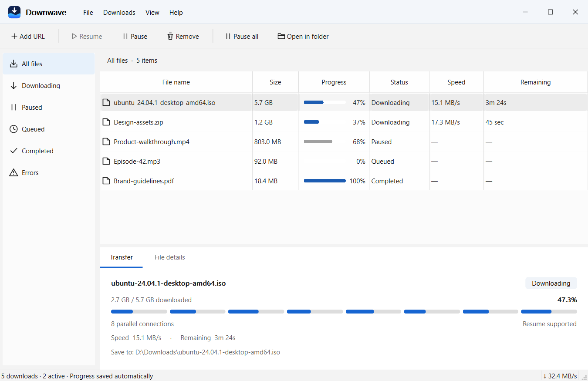Click the Downloading status badge in Transfer panel
This screenshot has height=381, width=588.
coord(551,283)
